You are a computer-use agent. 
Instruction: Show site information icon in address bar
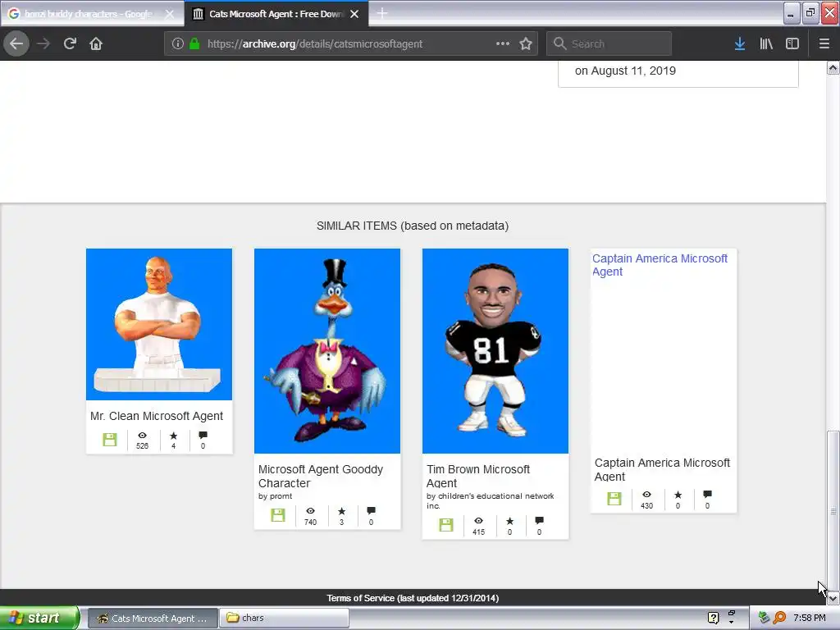(x=178, y=44)
